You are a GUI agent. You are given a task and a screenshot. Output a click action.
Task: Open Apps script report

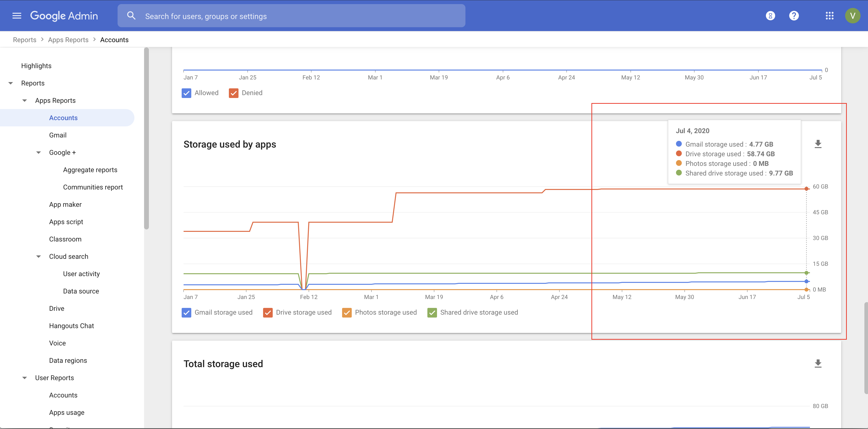pyautogui.click(x=66, y=222)
